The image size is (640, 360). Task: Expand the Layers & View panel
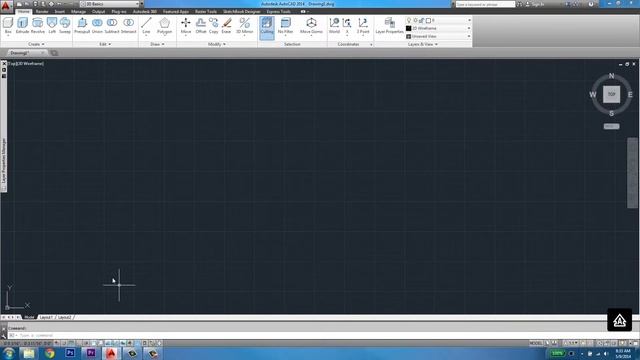coord(423,44)
